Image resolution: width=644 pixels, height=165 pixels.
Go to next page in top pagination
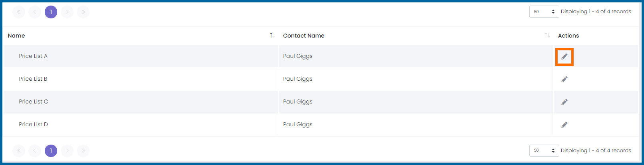(x=67, y=12)
